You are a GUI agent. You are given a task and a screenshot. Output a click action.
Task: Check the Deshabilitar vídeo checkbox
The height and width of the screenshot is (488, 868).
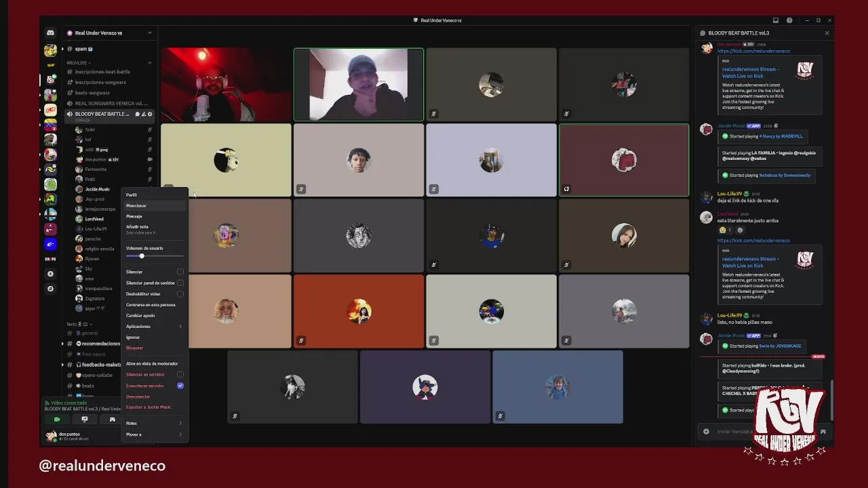(180, 294)
